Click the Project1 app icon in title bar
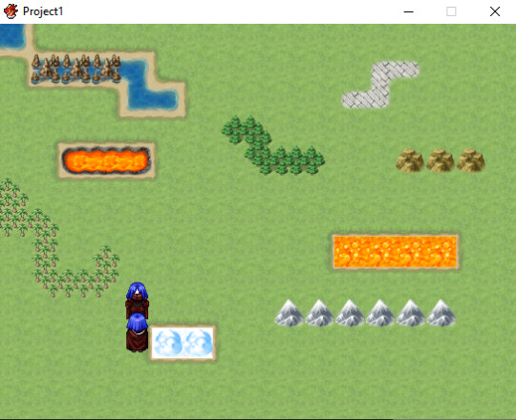The width and height of the screenshot is (516, 420). point(11,11)
